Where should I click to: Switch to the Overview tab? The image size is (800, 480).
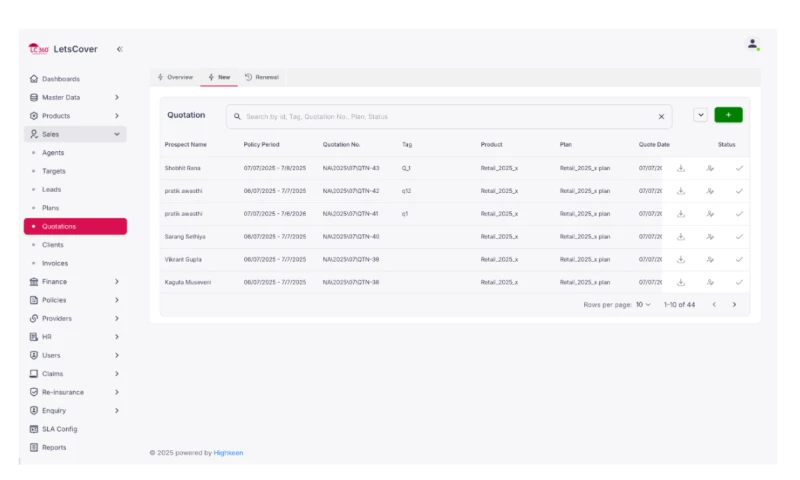(175, 77)
